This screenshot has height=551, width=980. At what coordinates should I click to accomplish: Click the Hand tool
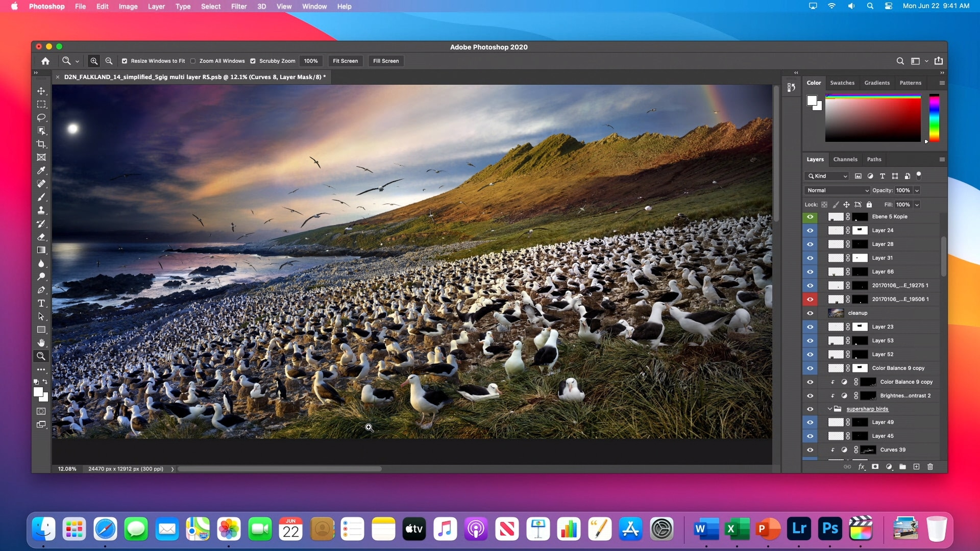tap(41, 343)
